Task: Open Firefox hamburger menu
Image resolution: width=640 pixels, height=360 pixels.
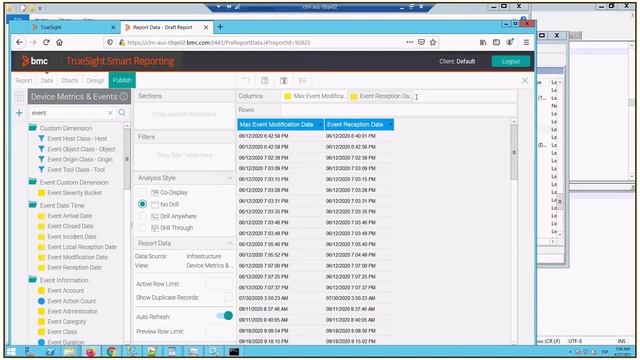Action: tap(526, 42)
